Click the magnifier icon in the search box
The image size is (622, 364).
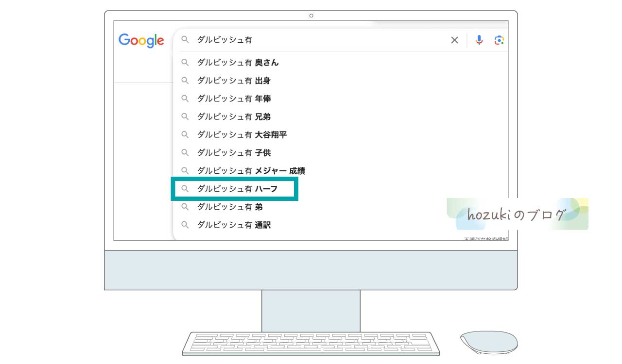tap(185, 40)
